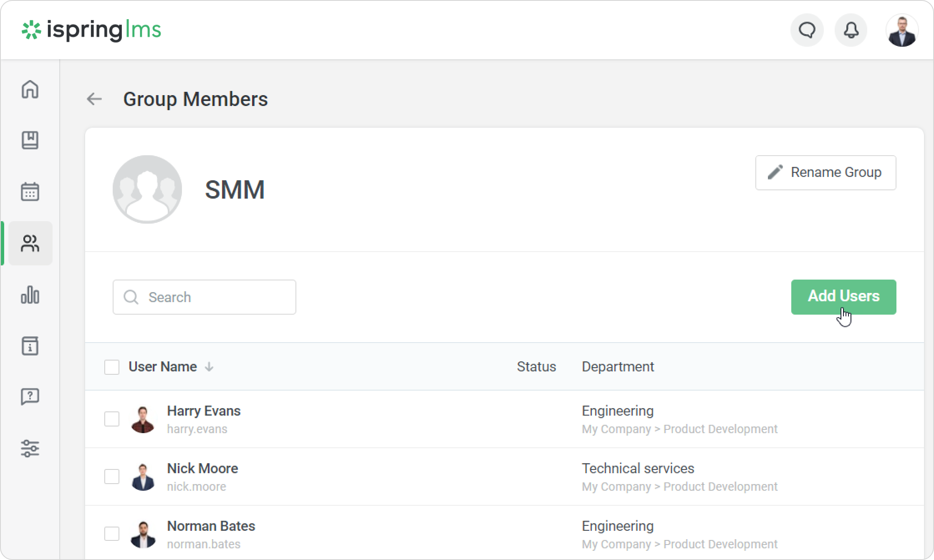Open the Learning content book icon
Image resolution: width=934 pixels, height=560 pixels.
tap(30, 140)
